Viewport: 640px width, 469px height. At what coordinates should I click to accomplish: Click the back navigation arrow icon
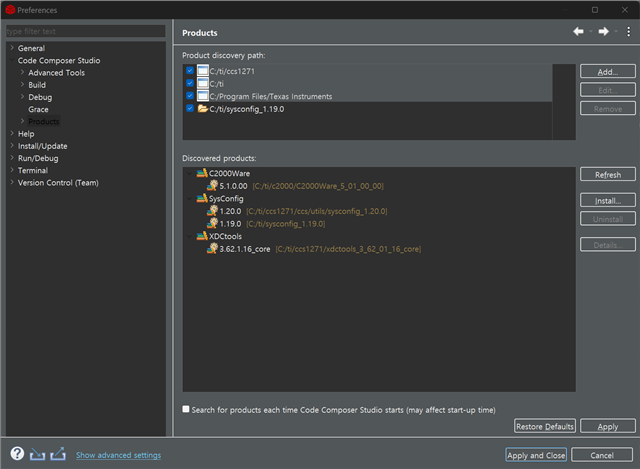[578, 32]
